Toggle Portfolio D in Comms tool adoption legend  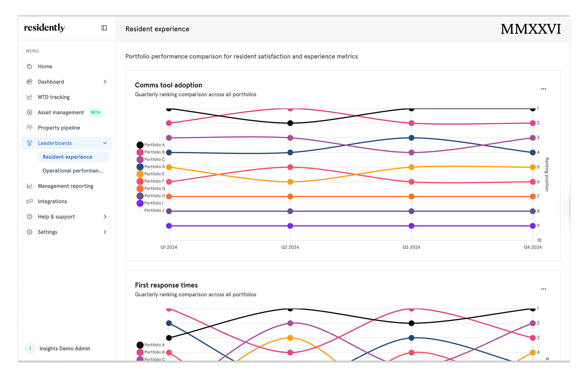click(x=151, y=167)
